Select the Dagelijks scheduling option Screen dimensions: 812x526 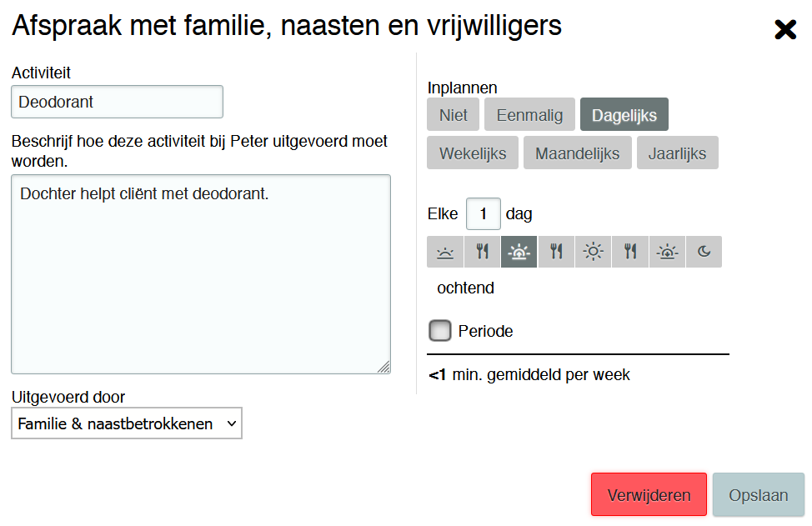tap(624, 115)
